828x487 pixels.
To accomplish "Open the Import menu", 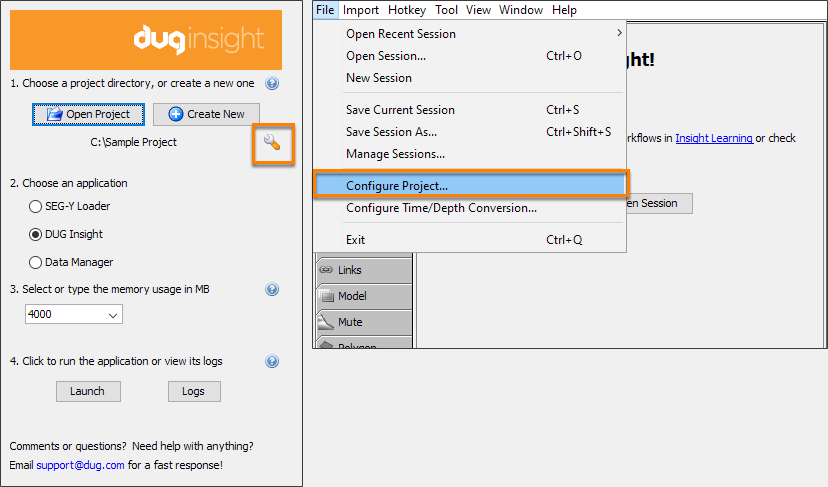I will tap(361, 10).
